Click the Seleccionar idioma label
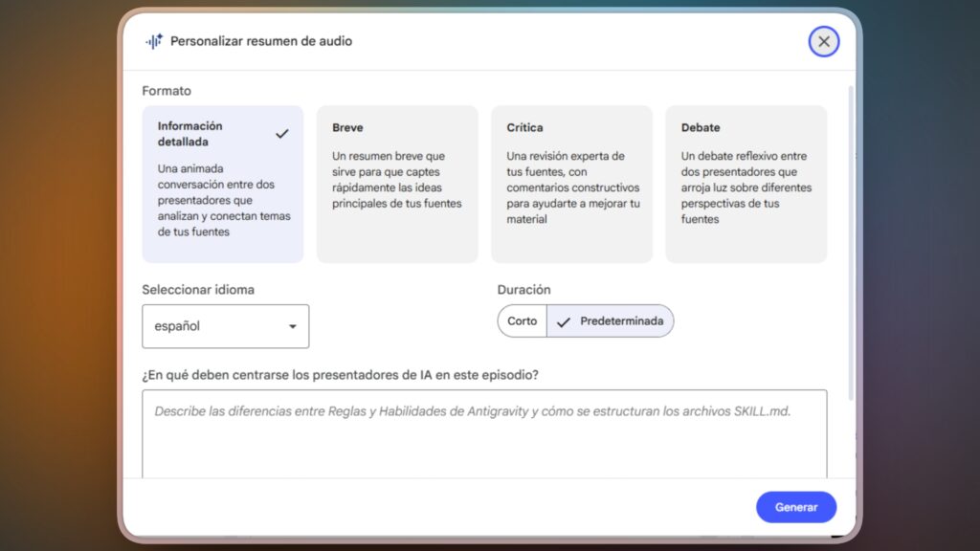This screenshot has height=551, width=980. pos(198,290)
